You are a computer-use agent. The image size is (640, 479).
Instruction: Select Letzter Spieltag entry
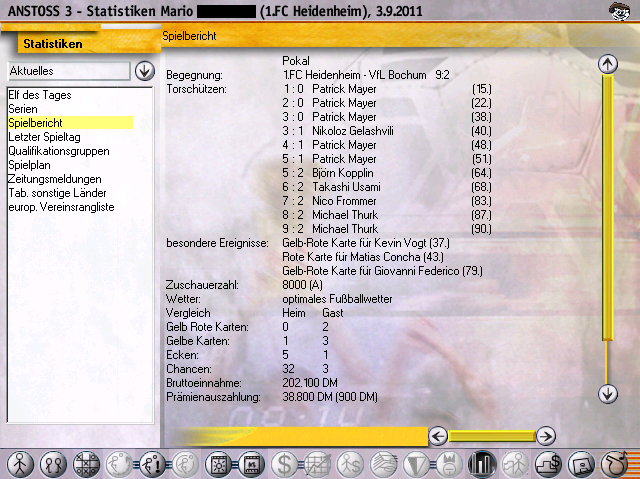pyautogui.click(x=47, y=137)
